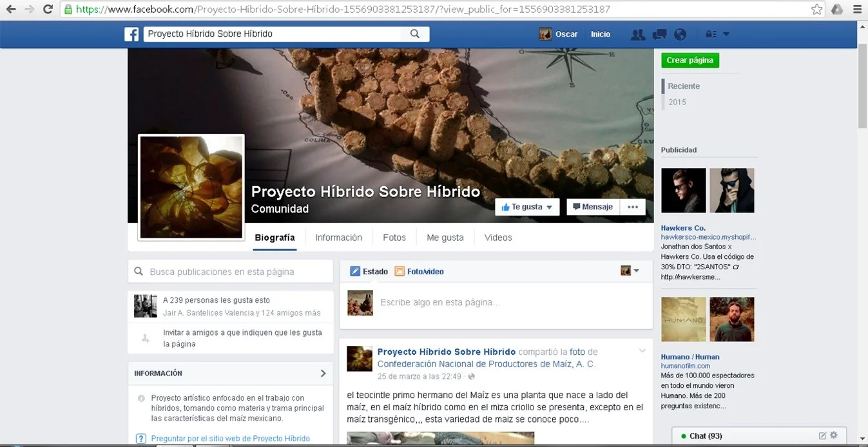Open account settings dropdown arrow

726,34
